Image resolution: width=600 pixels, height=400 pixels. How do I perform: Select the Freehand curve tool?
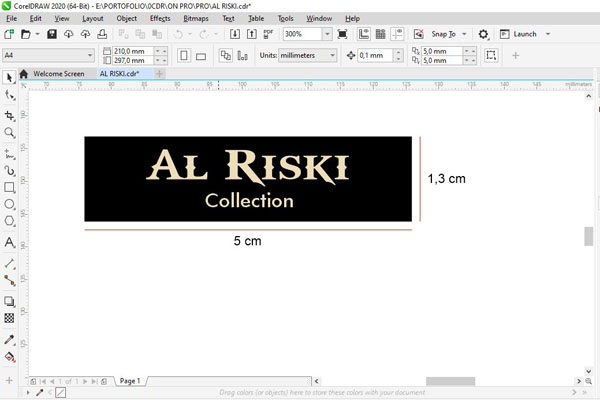[9, 154]
